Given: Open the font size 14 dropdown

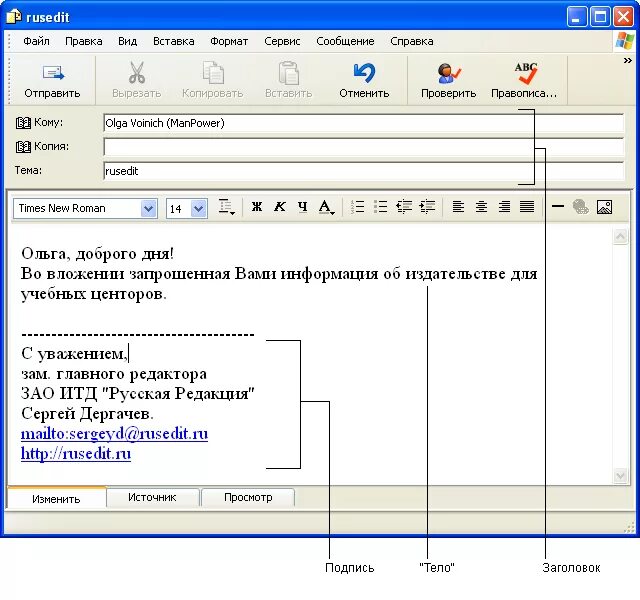Looking at the screenshot, I should (x=199, y=209).
